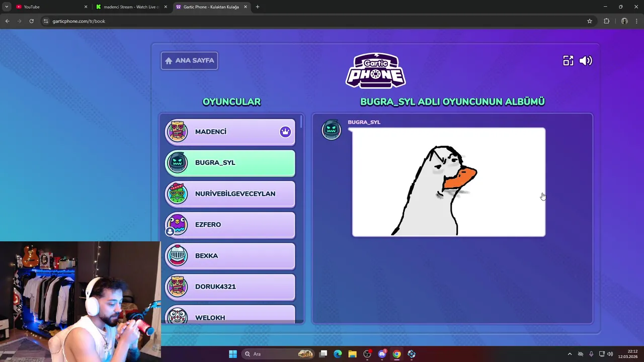Viewport: 644px width, 362px height.
Task: Select player BEXKA in the list
Action: coord(230,256)
